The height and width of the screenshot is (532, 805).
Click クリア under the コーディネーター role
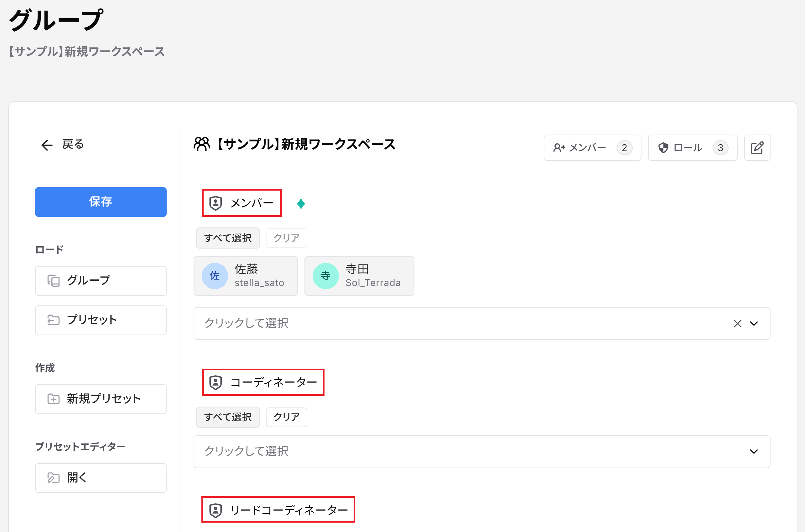(x=287, y=417)
